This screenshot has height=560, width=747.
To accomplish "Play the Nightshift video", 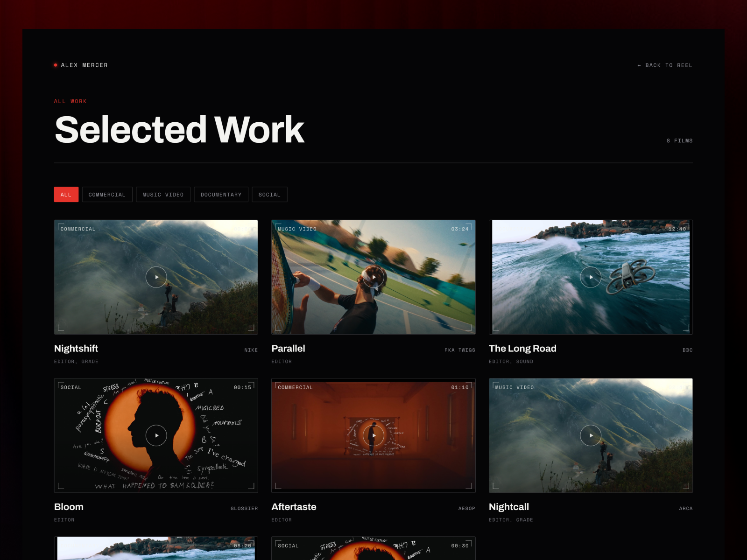I will coord(156,277).
